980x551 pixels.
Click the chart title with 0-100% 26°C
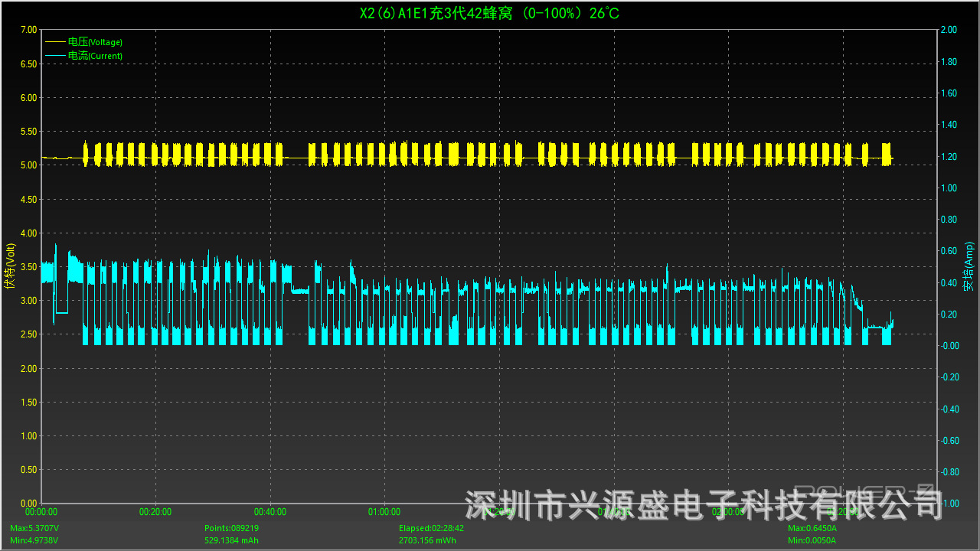(490, 14)
